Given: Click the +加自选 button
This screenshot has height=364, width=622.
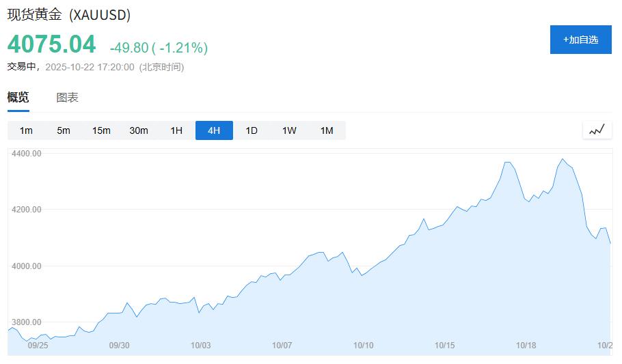Looking at the screenshot, I should click(x=580, y=40).
